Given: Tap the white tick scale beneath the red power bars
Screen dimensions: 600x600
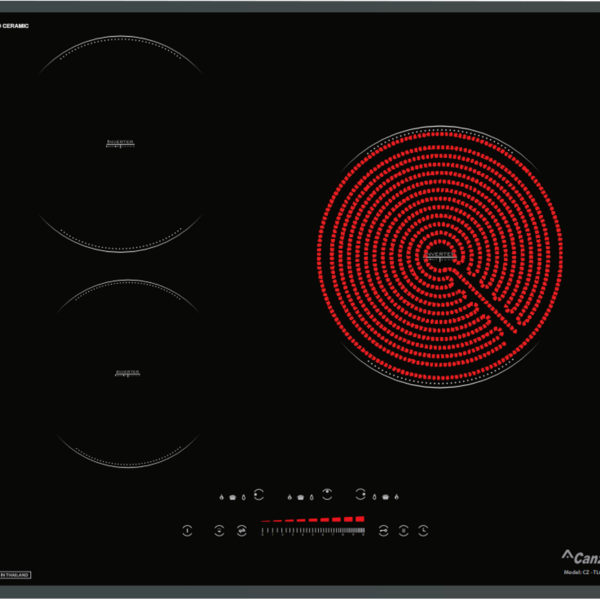Looking at the screenshot, I should pos(312,530).
